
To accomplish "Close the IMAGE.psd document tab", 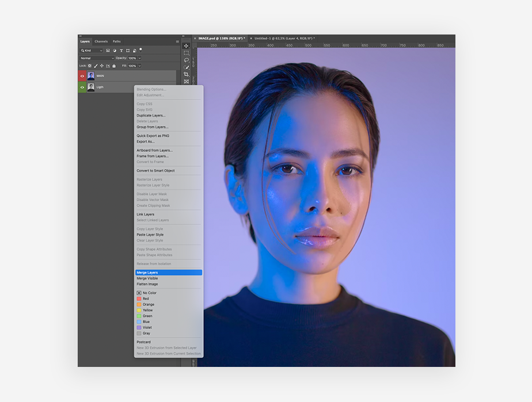I will pos(195,39).
